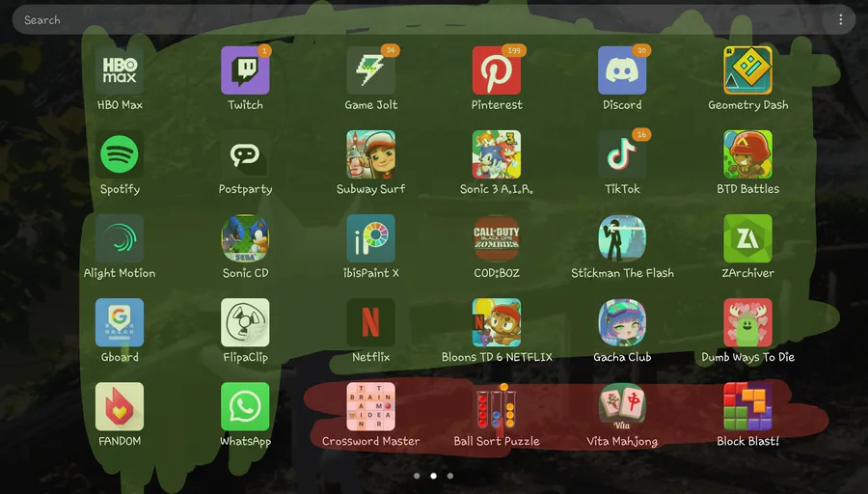Launch Pinterest
Image resolution: width=868 pixels, height=494 pixels.
pyautogui.click(x=497, y=70)
